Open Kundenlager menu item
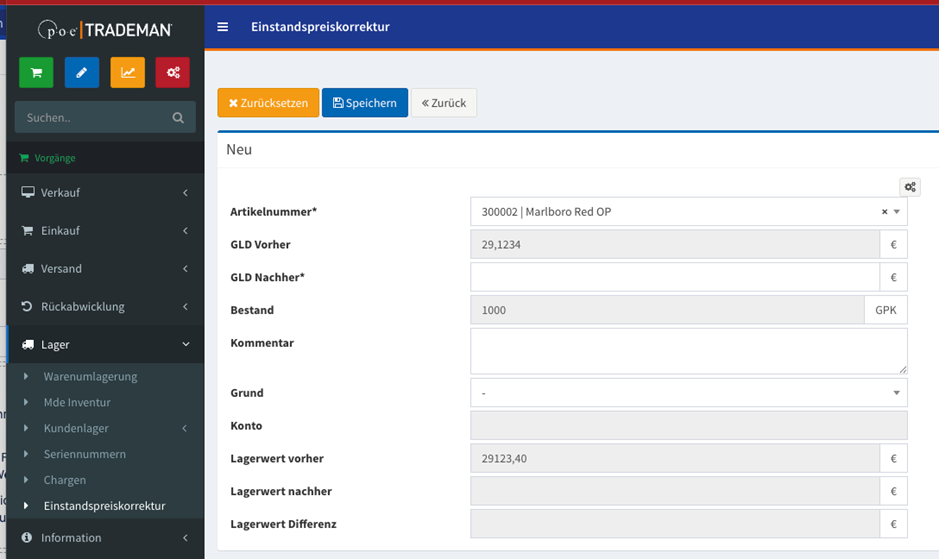Viewport: 939px width, 559px height. (76, 428)
